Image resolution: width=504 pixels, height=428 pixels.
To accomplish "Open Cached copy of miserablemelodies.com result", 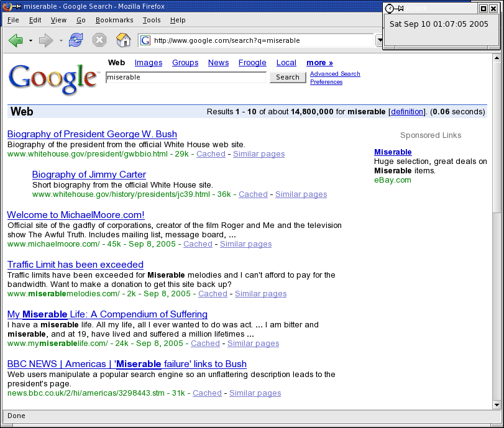I will pos(213,294).
